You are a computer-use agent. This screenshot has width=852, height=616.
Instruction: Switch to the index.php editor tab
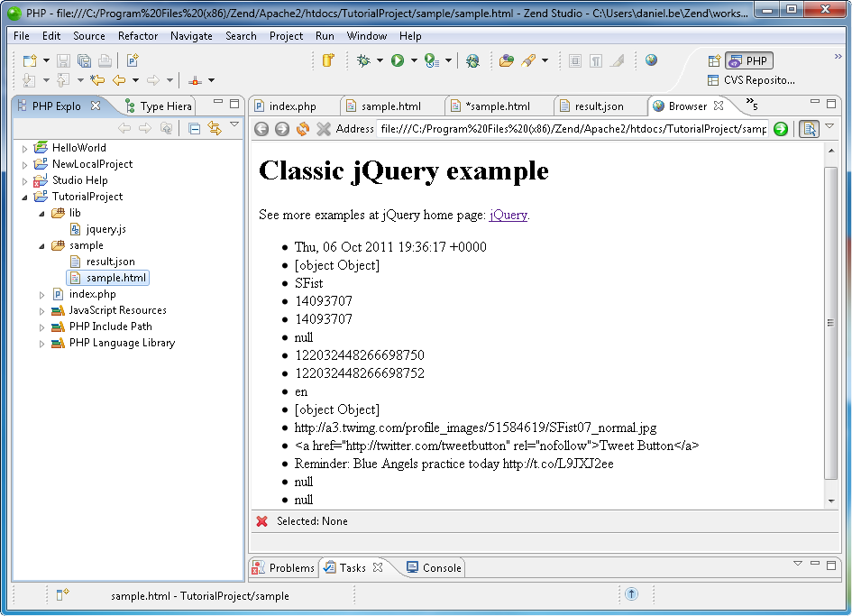tap(292, 106)
